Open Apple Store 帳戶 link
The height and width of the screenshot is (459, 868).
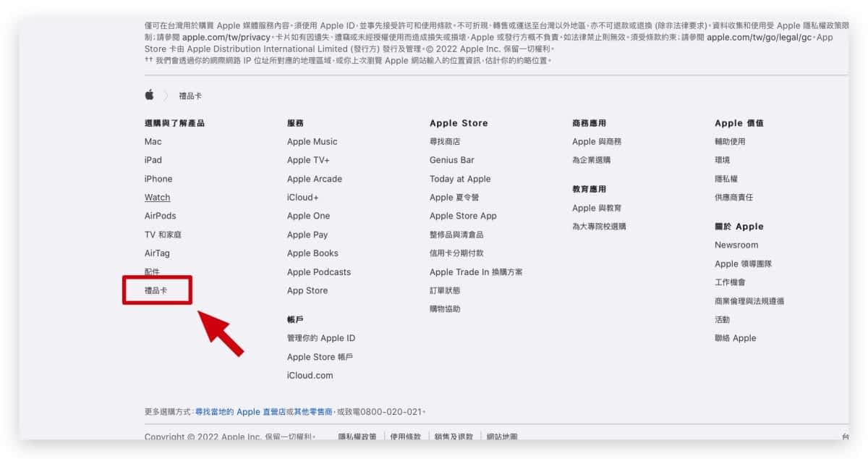tap(320, 357)
